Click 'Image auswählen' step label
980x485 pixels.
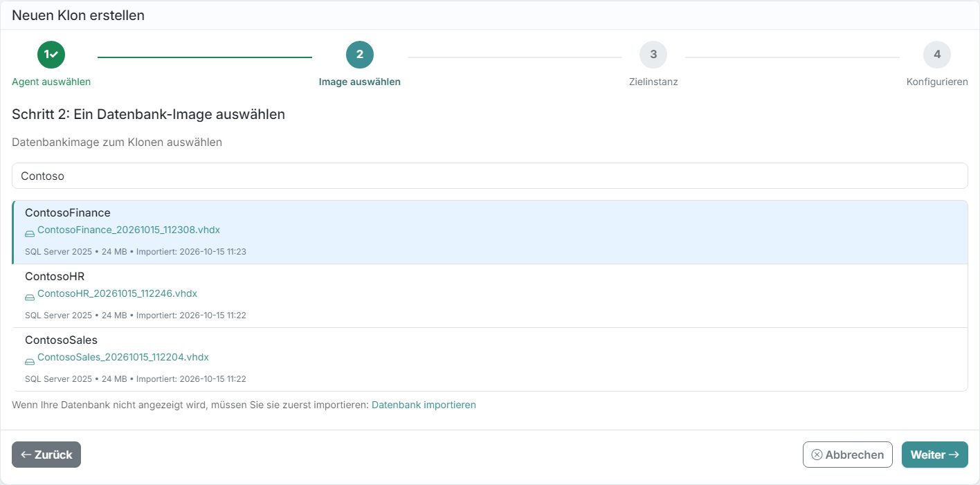pyautogui.click(x=360, y=82)
